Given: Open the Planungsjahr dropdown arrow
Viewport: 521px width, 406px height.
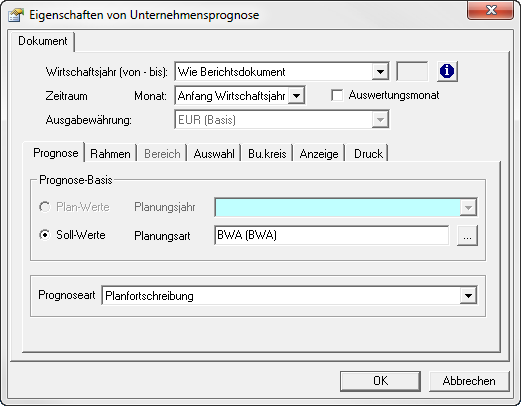Looking at the screenshot, I should (x=468, y=207).
